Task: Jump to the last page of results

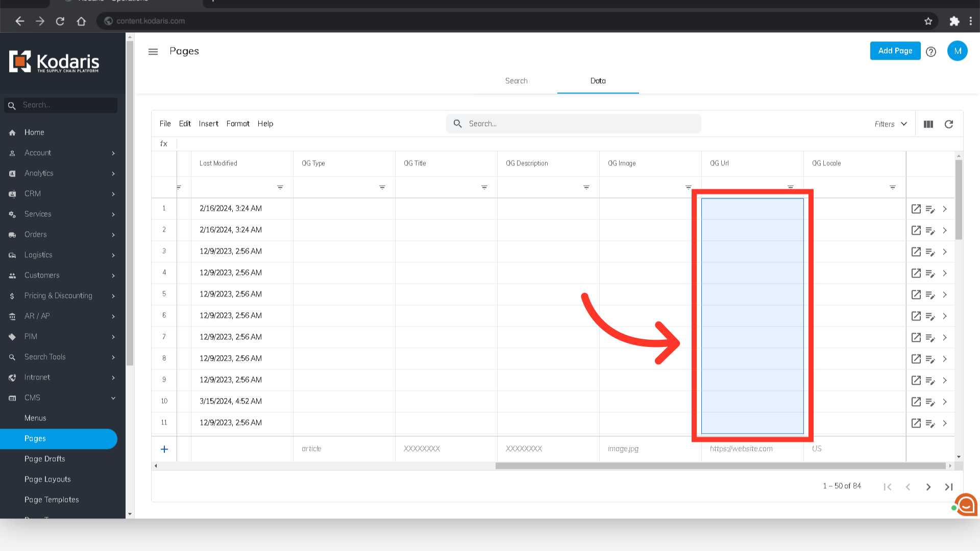Action: pyautogui.click(x=949, y=487)
